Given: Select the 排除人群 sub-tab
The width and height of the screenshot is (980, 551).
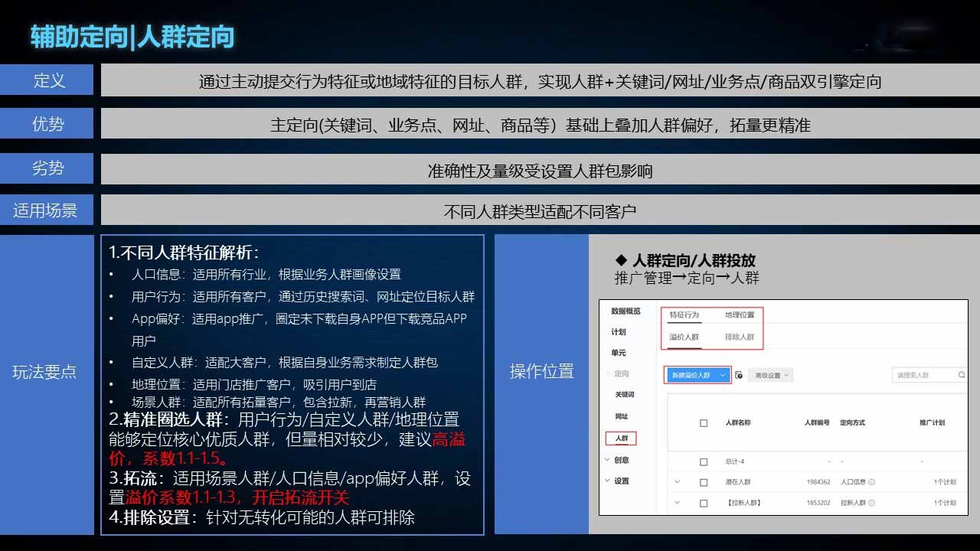Looking at the screenshot, I should pos(740,337).
